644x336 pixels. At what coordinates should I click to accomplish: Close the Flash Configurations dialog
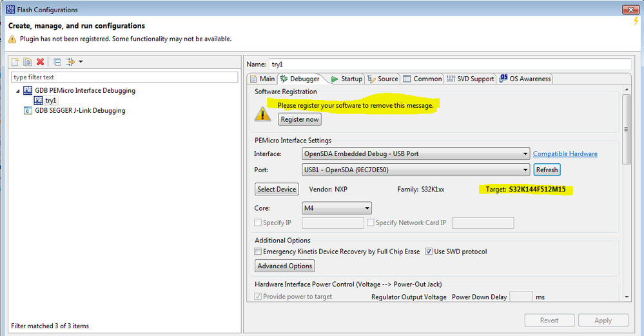pos(630,9)
